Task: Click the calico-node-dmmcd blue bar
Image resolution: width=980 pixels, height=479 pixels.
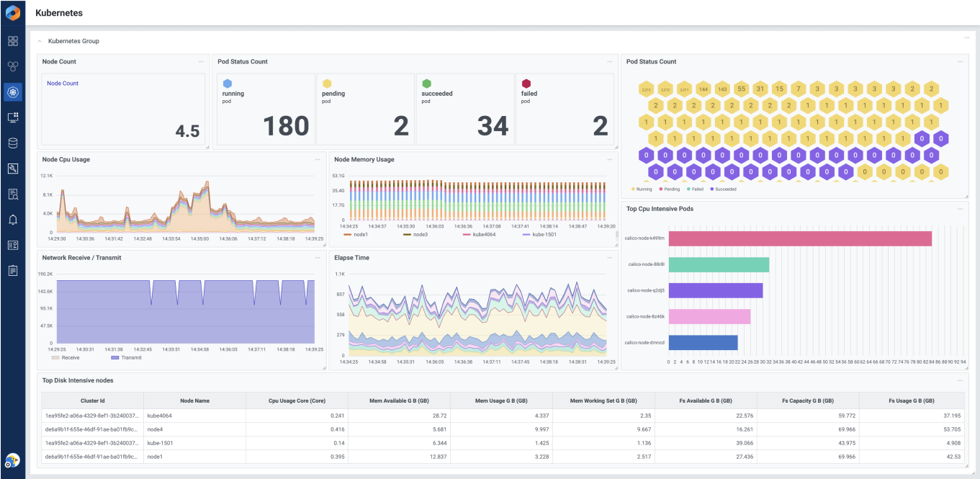Action: (x=703, y=342)
